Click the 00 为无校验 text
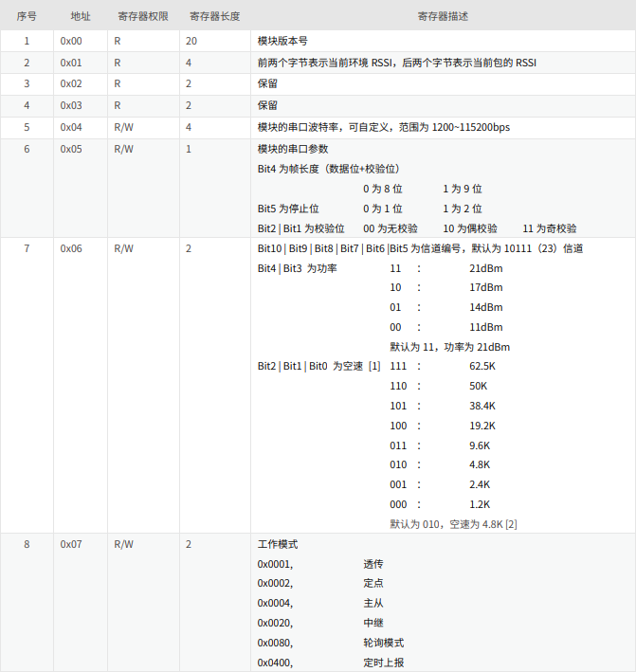Screen dimensions: 636x672 pos(391,228)
